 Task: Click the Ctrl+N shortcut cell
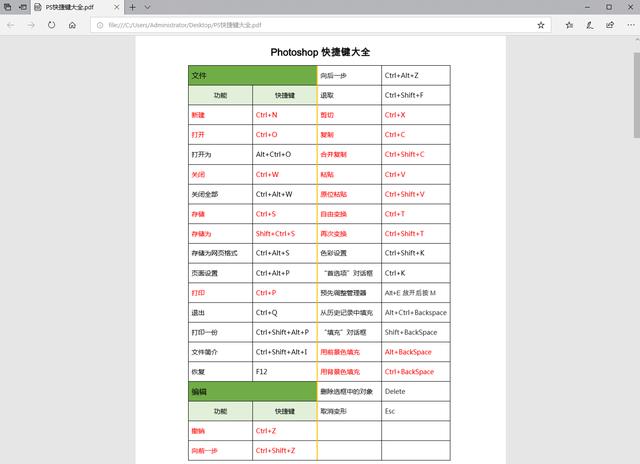point(284,115)
